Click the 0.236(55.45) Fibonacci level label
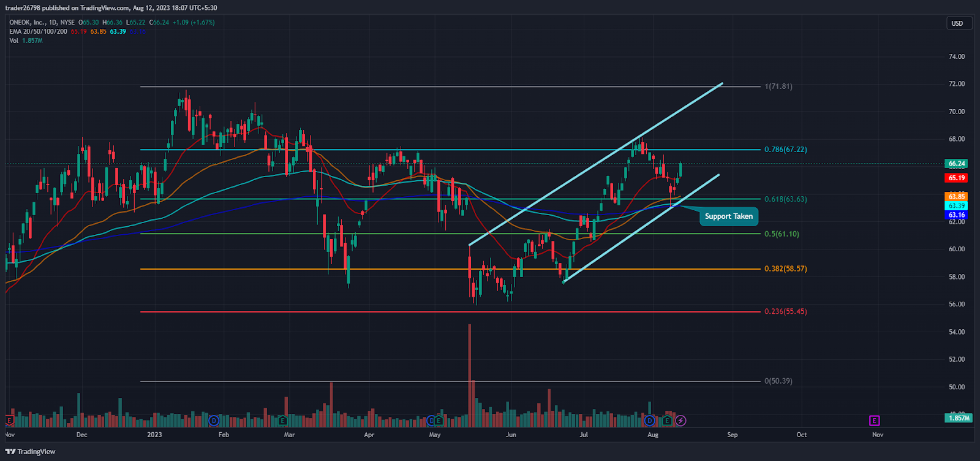The width and height of the screenshot is (980, 461). coord(786,311)
